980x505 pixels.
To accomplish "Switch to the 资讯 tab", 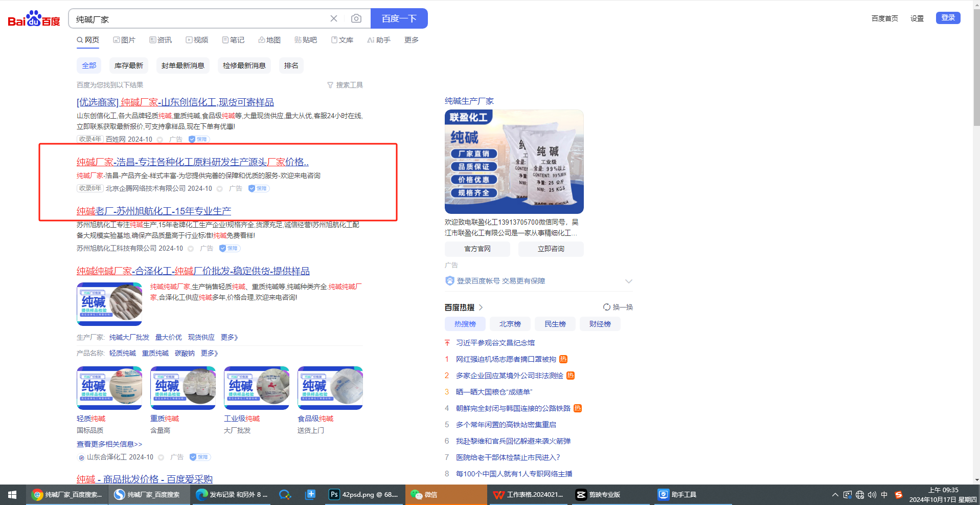I will (161, 40).
